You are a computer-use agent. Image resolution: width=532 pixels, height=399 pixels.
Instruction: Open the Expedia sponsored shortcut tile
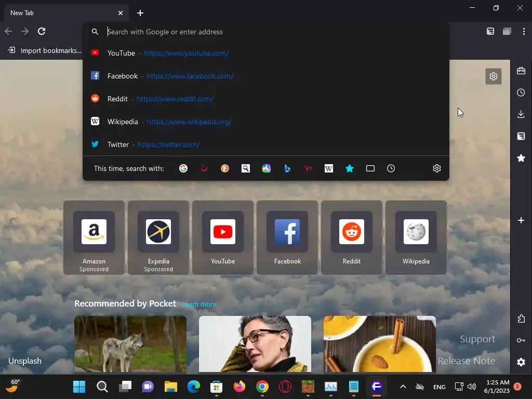pos(158,237)
